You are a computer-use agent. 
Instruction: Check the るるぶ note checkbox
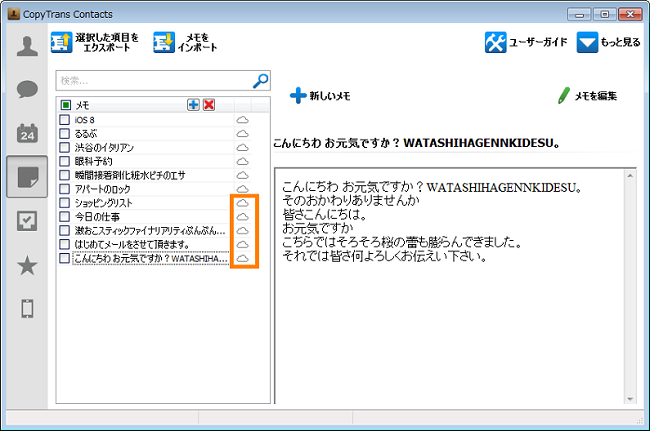pos(64,133)
